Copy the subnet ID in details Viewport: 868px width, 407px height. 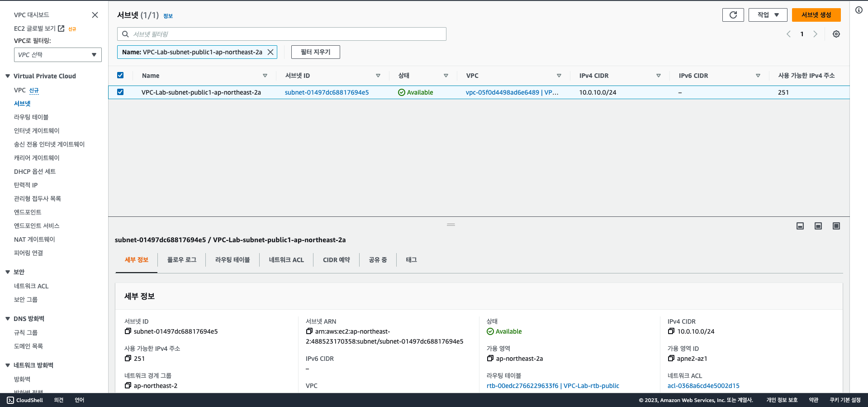coord(128,331)
